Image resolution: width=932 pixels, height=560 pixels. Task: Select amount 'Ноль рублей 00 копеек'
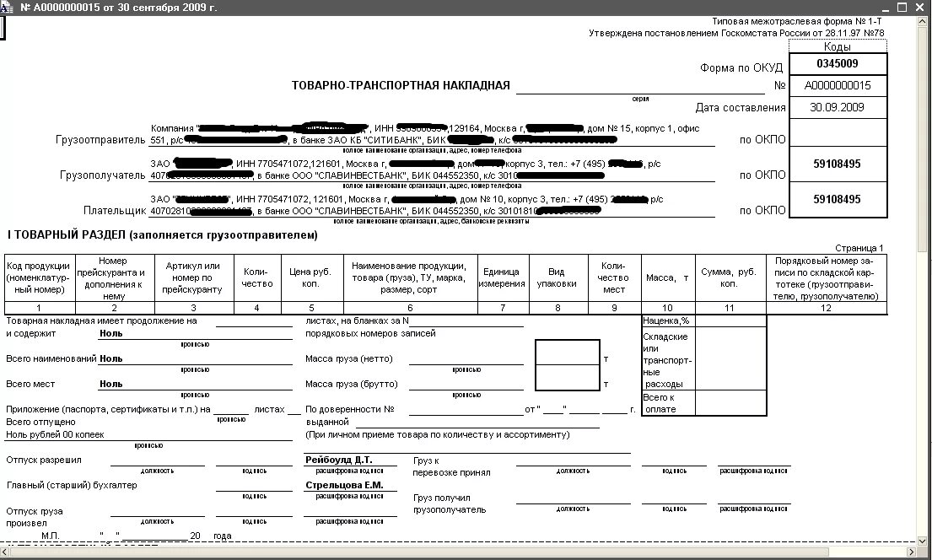pos(56,435)
